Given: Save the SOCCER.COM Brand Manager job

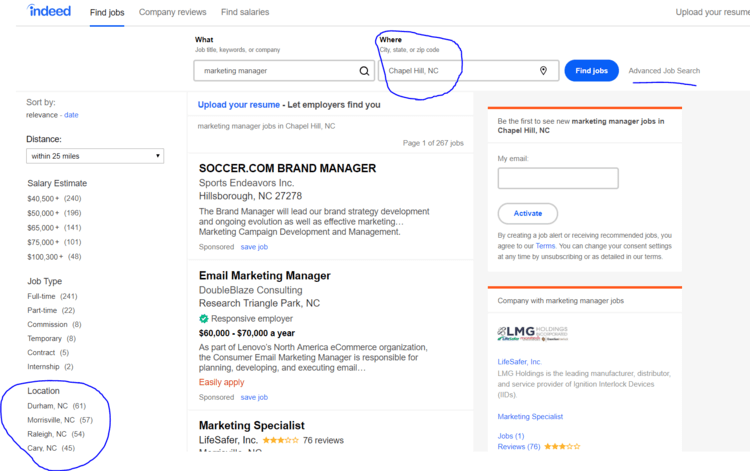Looking at the screenshot, I should [254, 247].
